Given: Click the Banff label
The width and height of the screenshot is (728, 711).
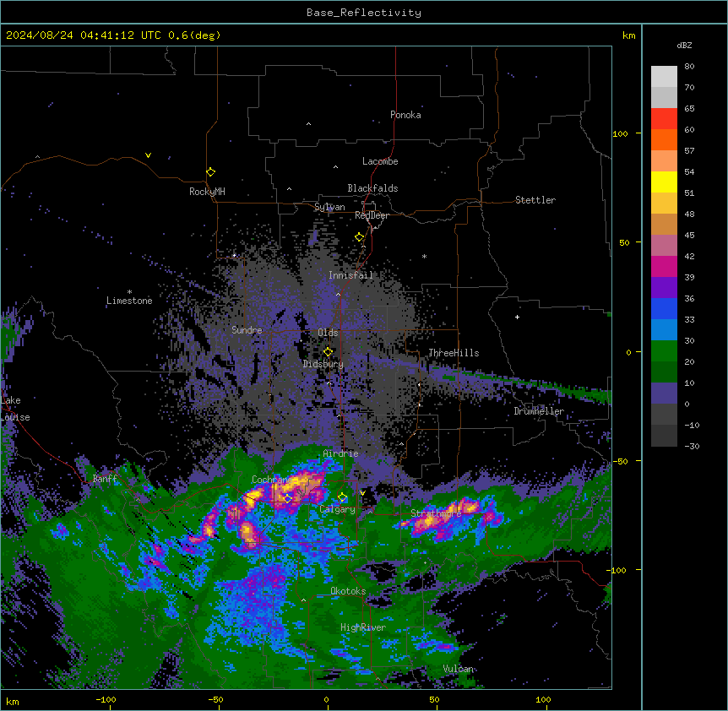Looking at the screenshot, I should [x=105, y=479].
